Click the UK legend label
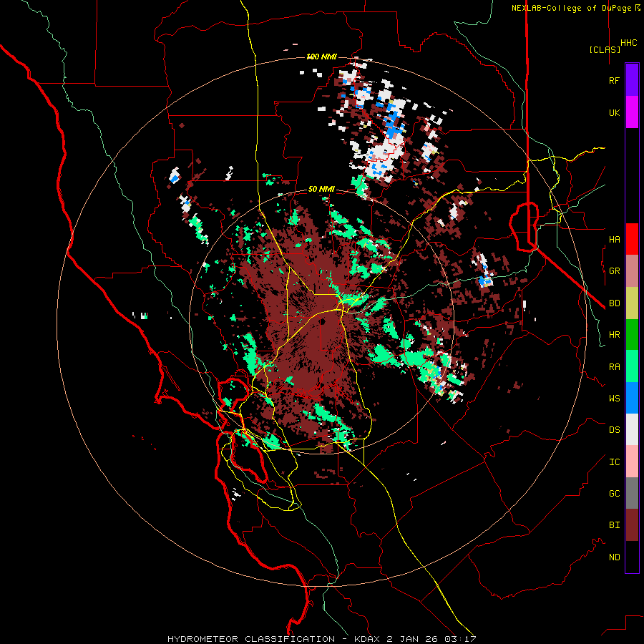 [x=614, y=112]
